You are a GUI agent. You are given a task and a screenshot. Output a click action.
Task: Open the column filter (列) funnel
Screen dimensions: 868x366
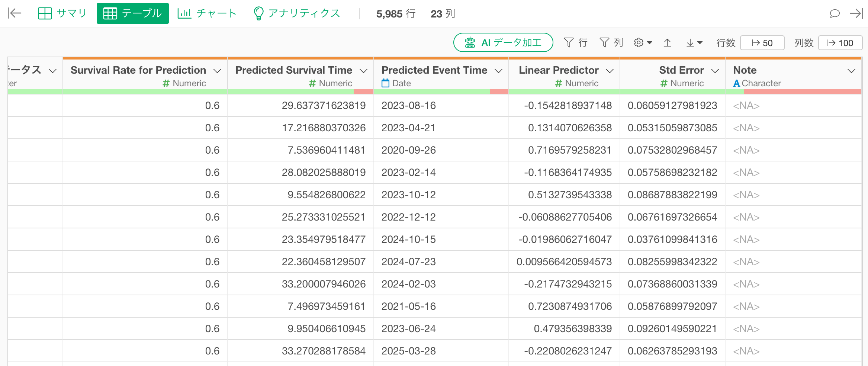click(611, 43)
